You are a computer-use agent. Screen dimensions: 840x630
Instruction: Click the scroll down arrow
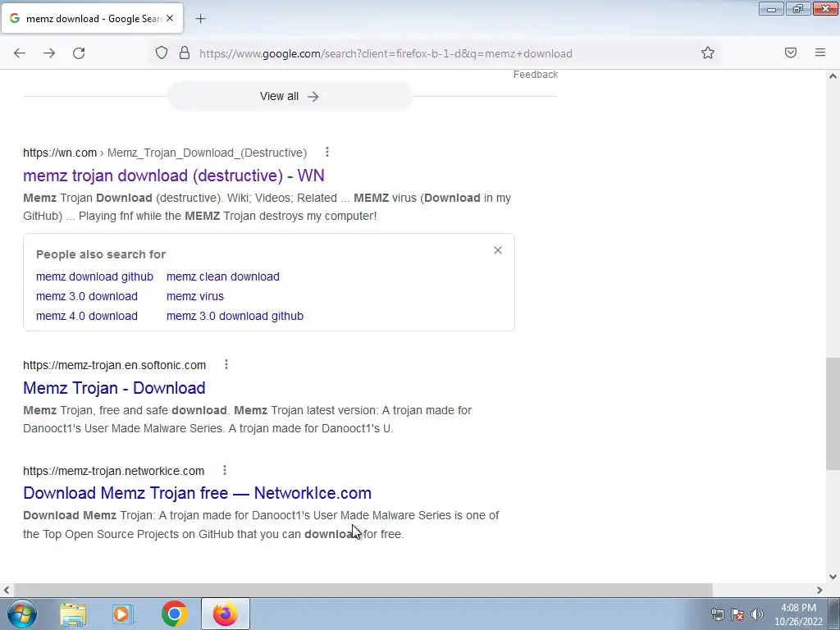(x=833, y=577)
